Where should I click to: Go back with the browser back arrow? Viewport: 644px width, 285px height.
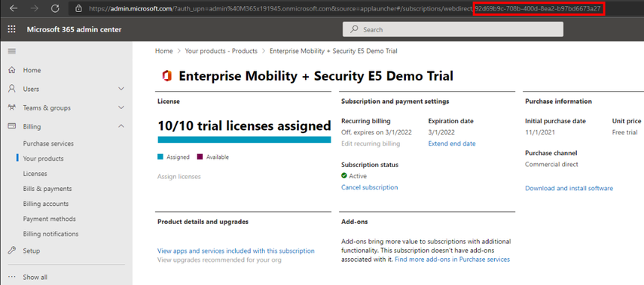coord(14,8)
